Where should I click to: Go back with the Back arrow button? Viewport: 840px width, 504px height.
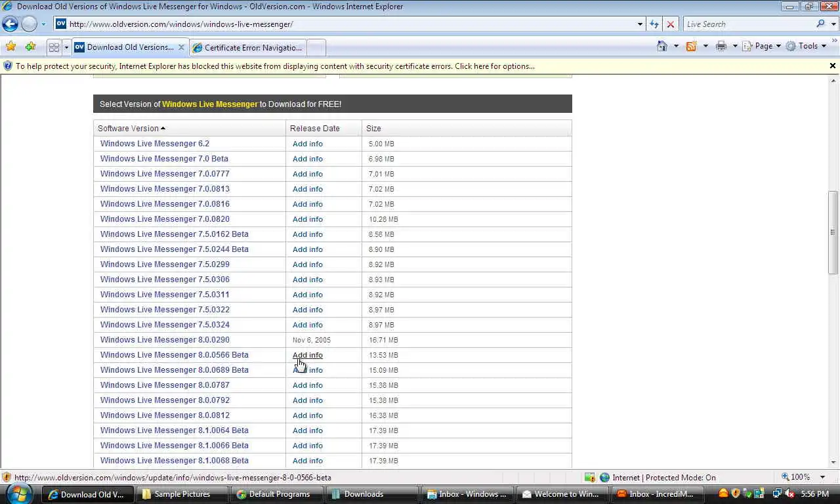click(x=10, y=24)
